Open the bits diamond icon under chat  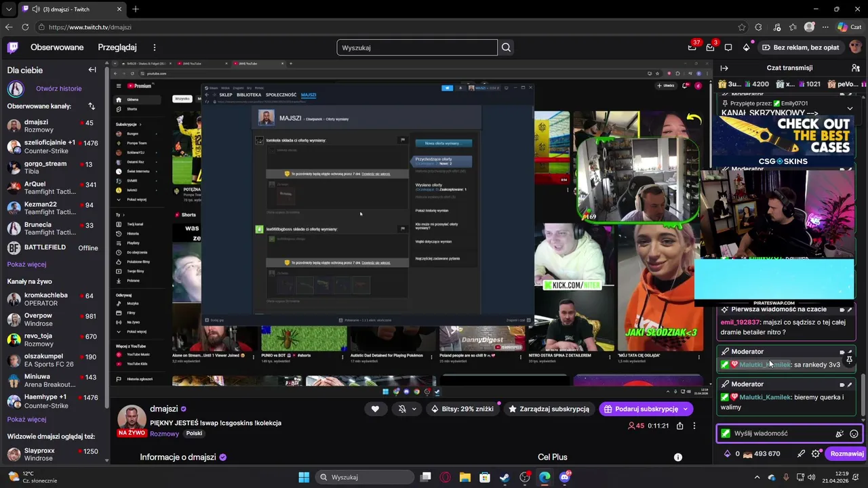pos(727,454)
